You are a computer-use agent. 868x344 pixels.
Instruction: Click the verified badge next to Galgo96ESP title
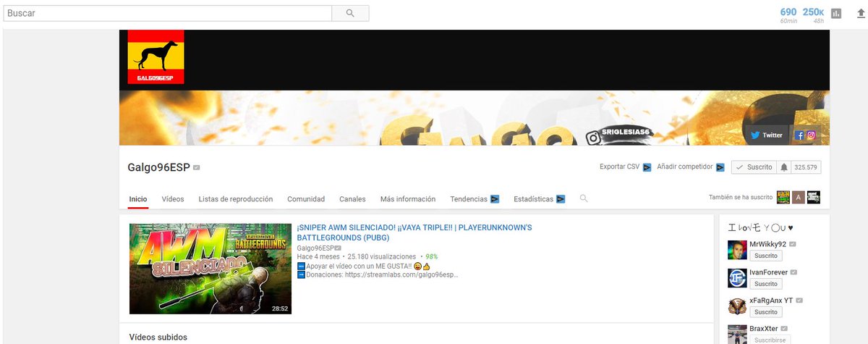[197, 167]
